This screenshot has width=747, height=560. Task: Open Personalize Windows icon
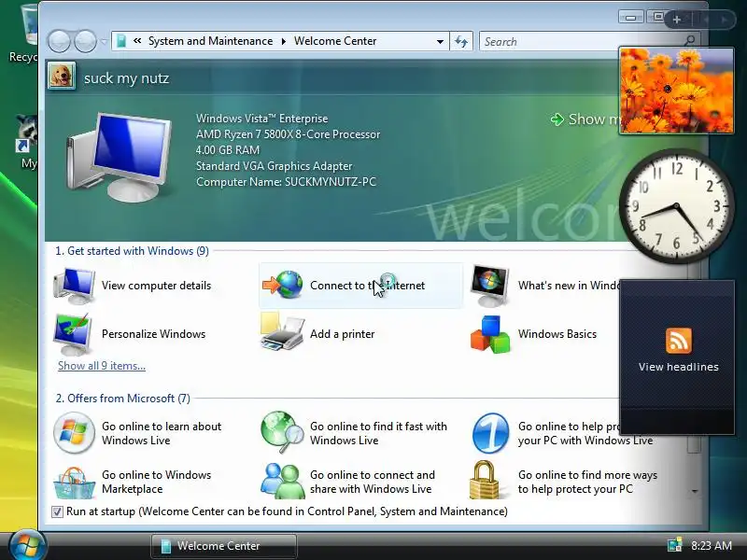74,334
